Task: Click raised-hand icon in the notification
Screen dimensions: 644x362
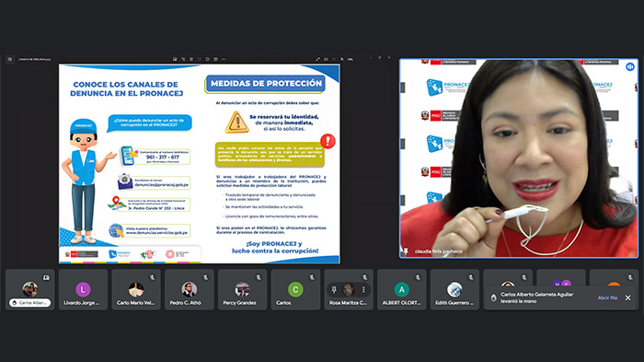Action: [x=494, y=298]
